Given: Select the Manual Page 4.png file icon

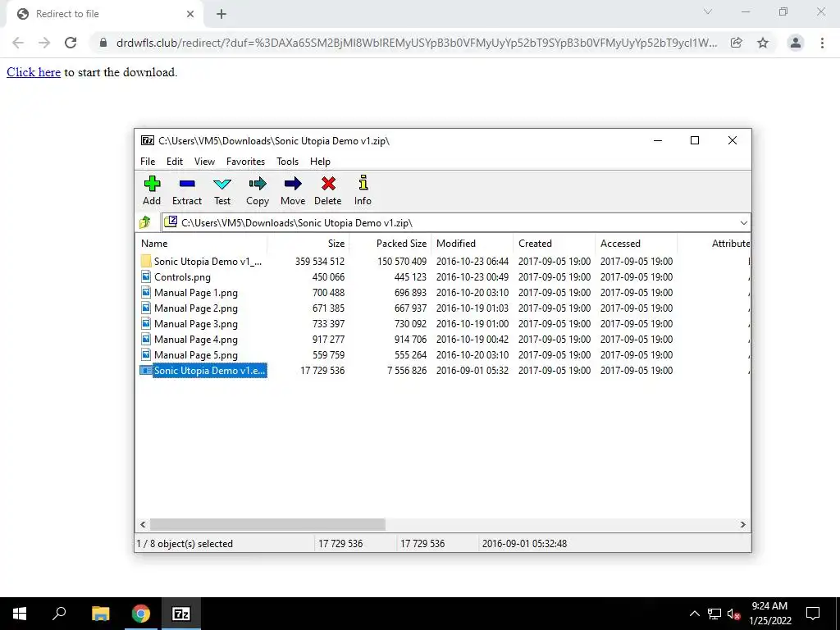Looking at the screenshot, I should 146,339.
